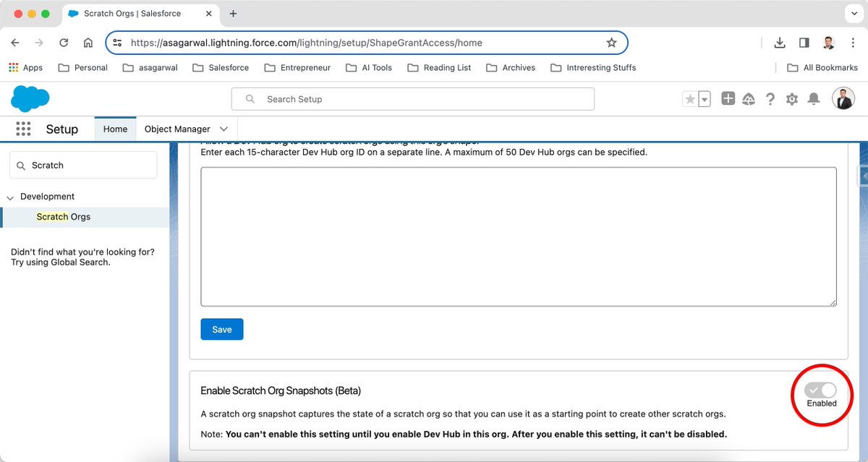Viewport: 868px width, 462px height.
Task: Open the Chrome profile avatar
Action: click(x=828, y=43)
